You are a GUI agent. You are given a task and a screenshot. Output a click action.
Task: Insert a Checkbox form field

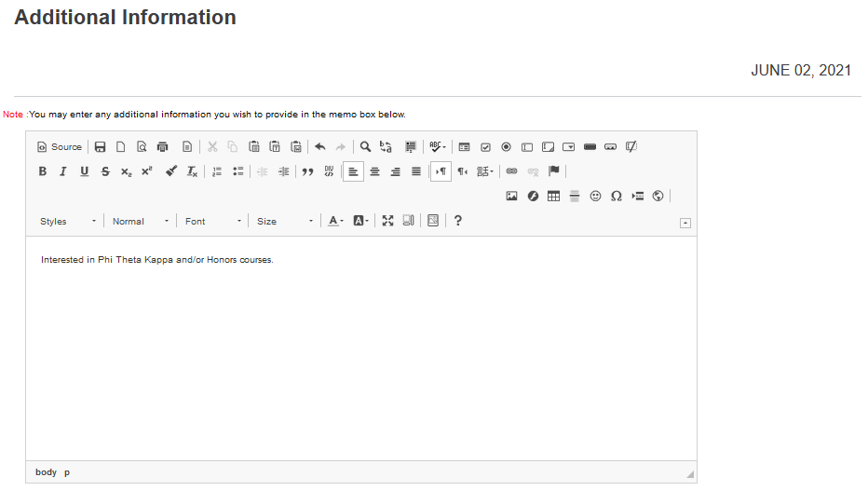485,146
